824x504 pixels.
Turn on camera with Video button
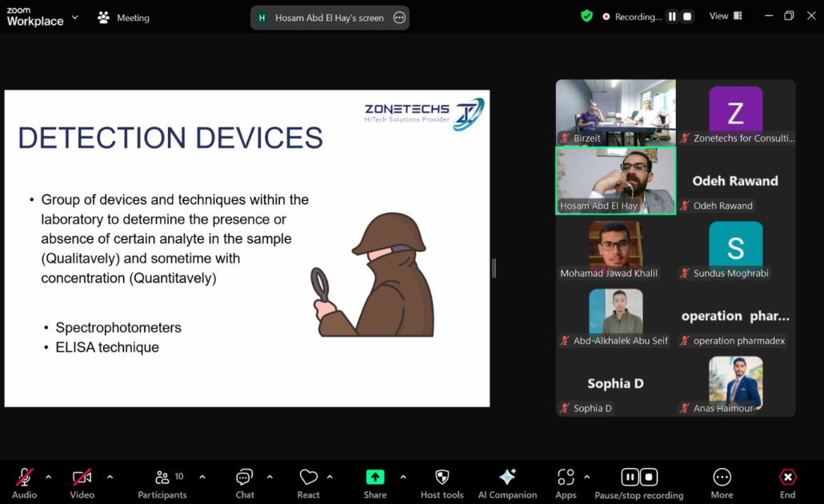click(x=82, y=483)
